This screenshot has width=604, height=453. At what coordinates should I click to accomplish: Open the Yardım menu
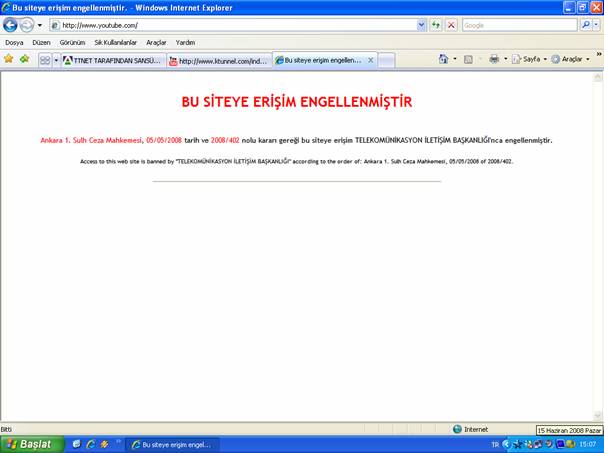(x=185, y=42)
